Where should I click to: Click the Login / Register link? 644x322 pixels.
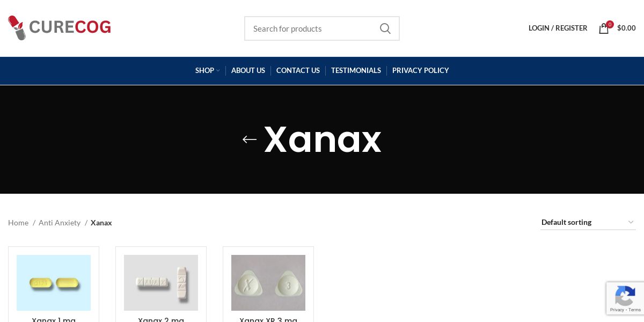(x=558, y=28)
